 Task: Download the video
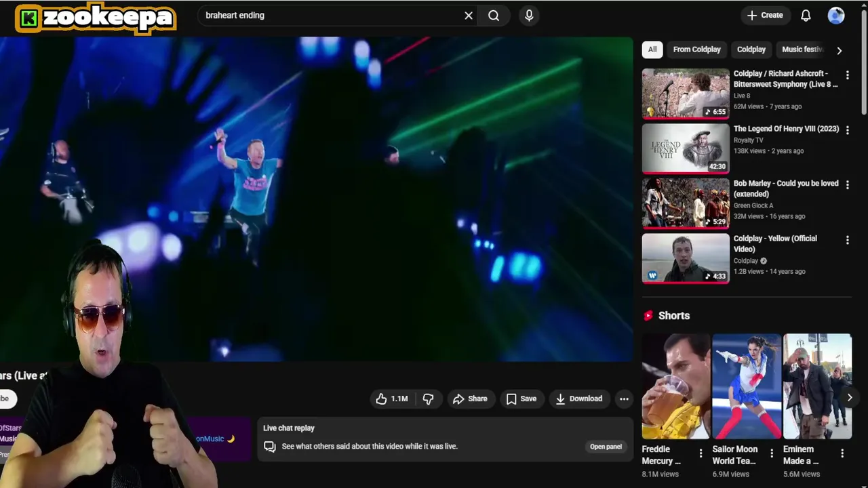coord(579,399)
